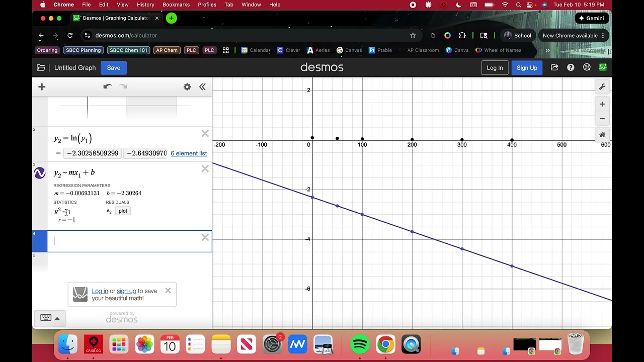
Task: Open the File menu
Action: coord(87,5)
